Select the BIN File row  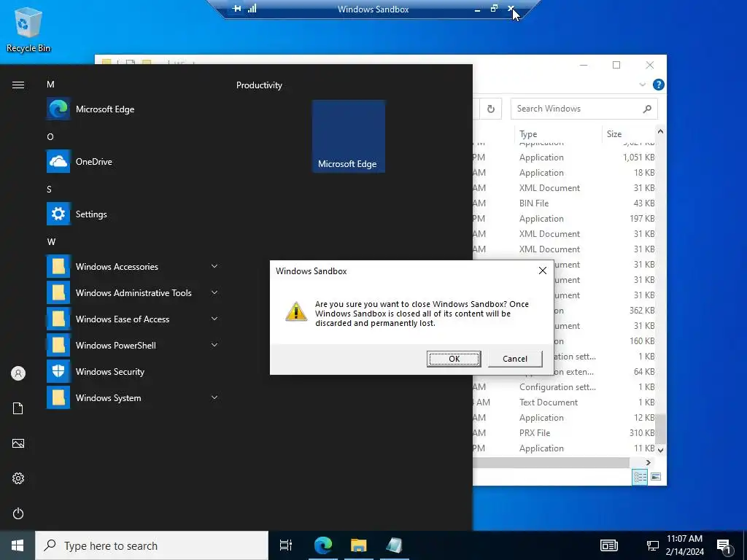point(565,203)
